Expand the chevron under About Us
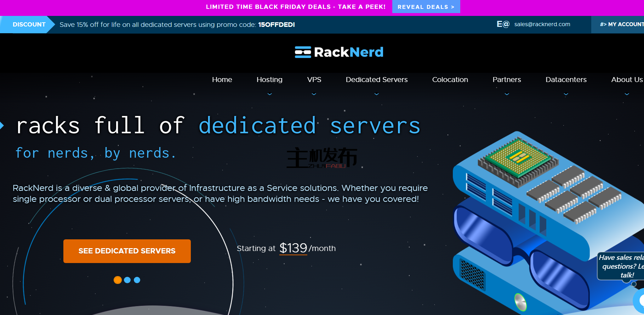The height and width of the screenshot is (315, 644). click(627, 94)
